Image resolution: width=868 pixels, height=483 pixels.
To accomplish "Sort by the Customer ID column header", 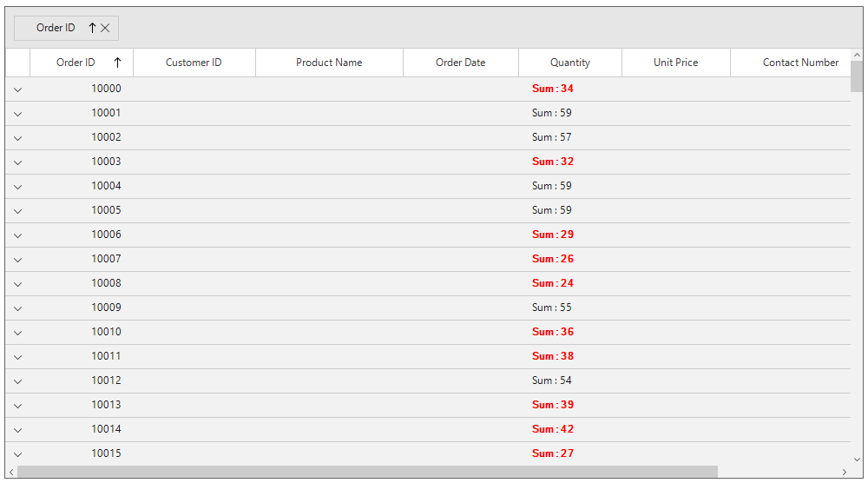I will (x=194, y=63).
